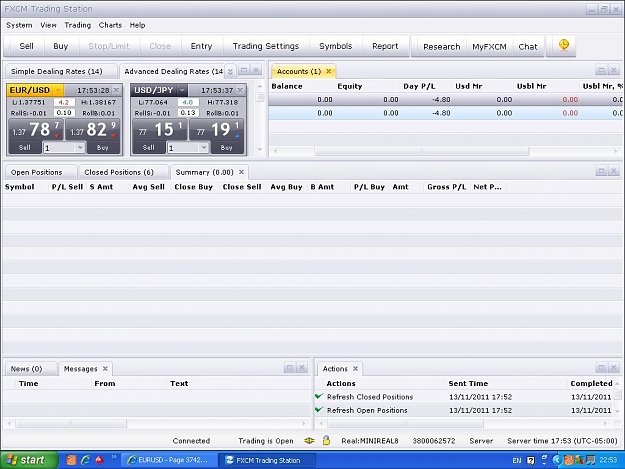The width and height of the screenshot is (625, 469).
Task: Open the Windows start button
Action: click(29, 460)
